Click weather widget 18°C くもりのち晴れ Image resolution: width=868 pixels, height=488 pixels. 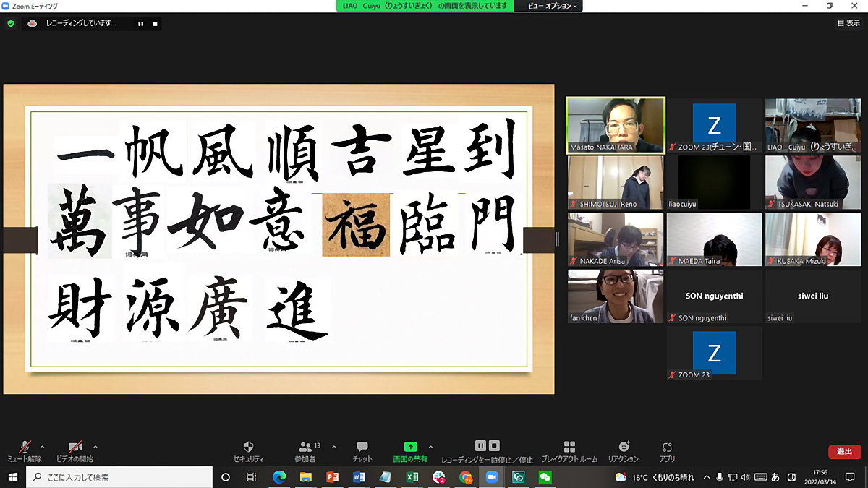tap(655, 477)
